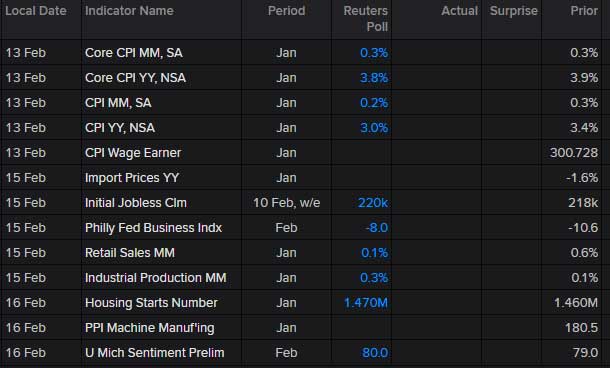610x368 pixels.
Task: Click the Period column header
Action: pos(286,11)
